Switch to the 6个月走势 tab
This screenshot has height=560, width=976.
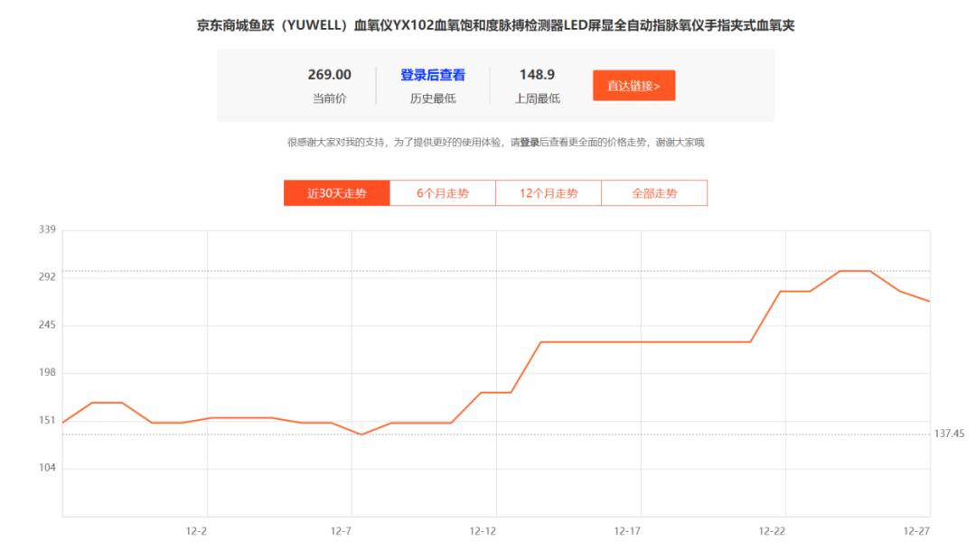442,192
